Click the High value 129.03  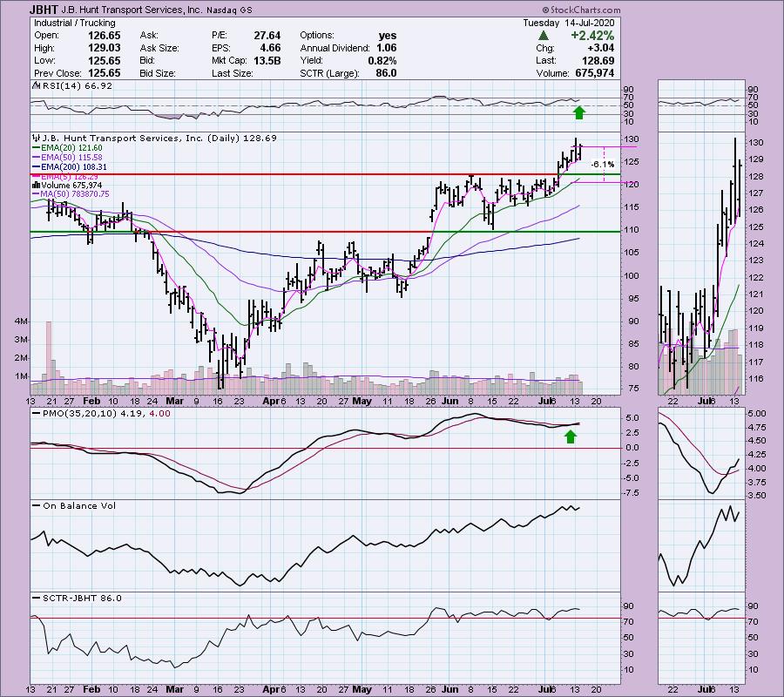[104, 48]
